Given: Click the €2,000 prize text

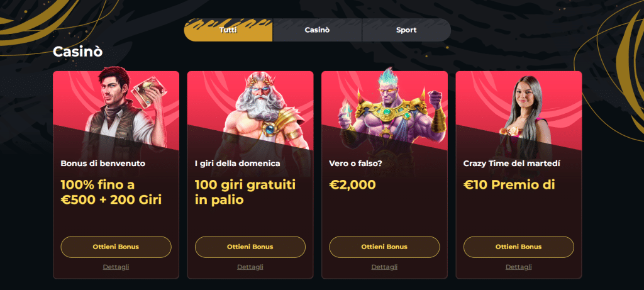Looking at the screenshot, I should pos(352,185).
